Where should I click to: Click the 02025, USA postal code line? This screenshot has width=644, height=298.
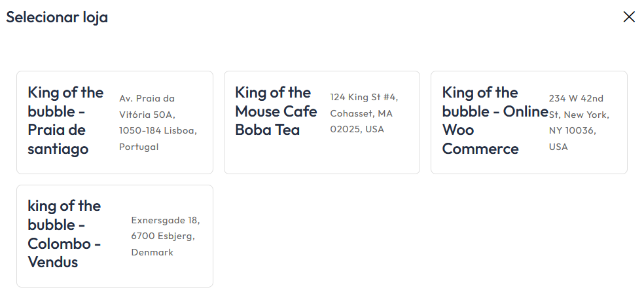point(357,129)
